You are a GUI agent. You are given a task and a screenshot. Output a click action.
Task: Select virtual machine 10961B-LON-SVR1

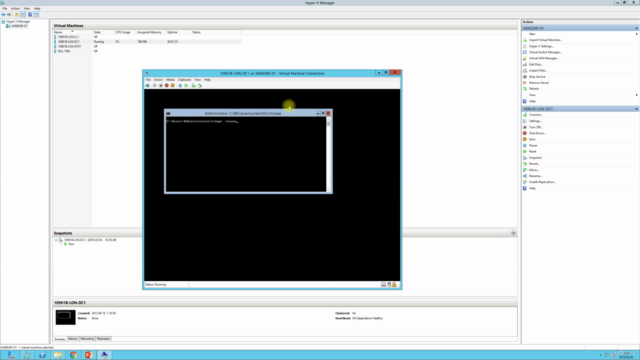[69, 47]
